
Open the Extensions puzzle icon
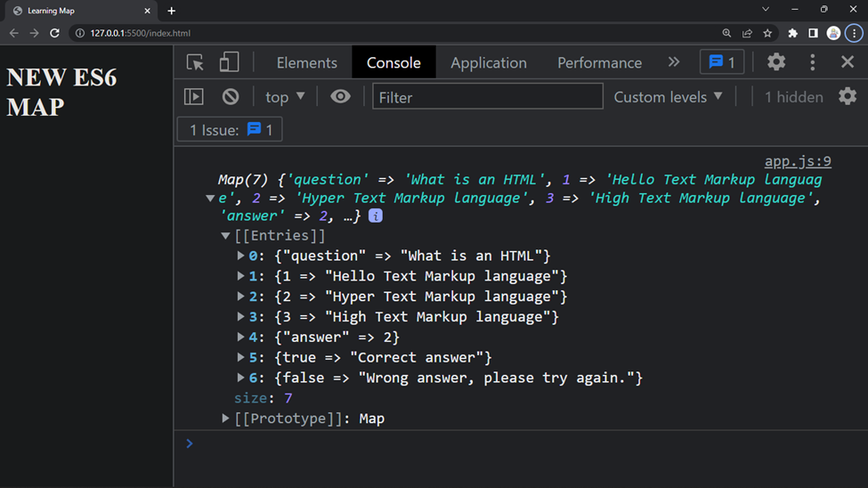[792, 33]
